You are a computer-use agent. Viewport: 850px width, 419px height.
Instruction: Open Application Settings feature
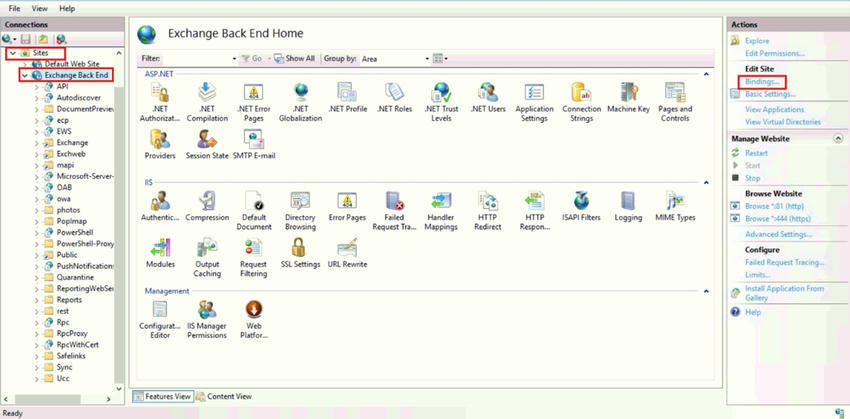tap(534, 102)
